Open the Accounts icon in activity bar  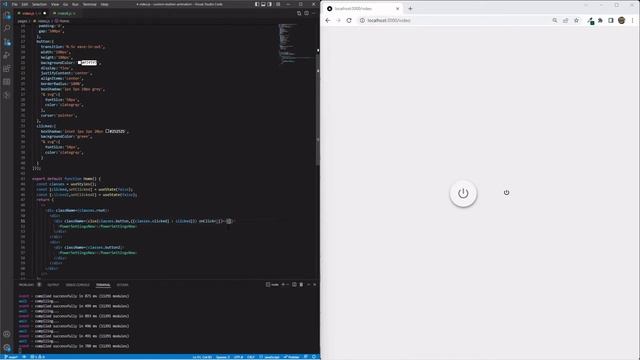(7, 334)
